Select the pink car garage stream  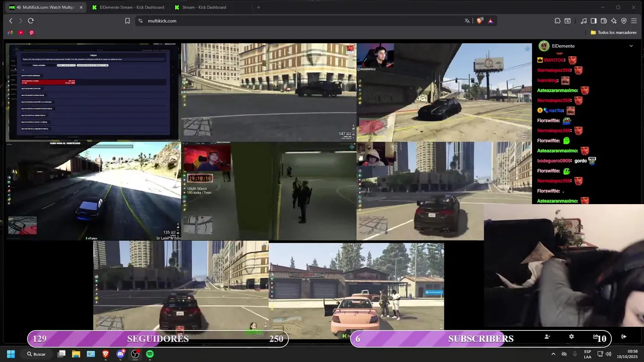[x=356, y=291]
